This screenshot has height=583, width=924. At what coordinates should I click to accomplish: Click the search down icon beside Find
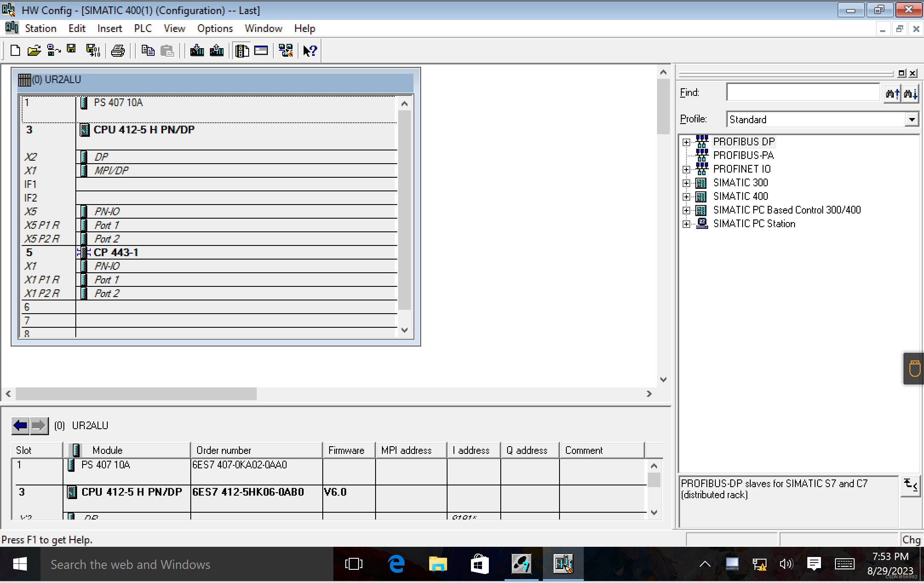[910, 93]
